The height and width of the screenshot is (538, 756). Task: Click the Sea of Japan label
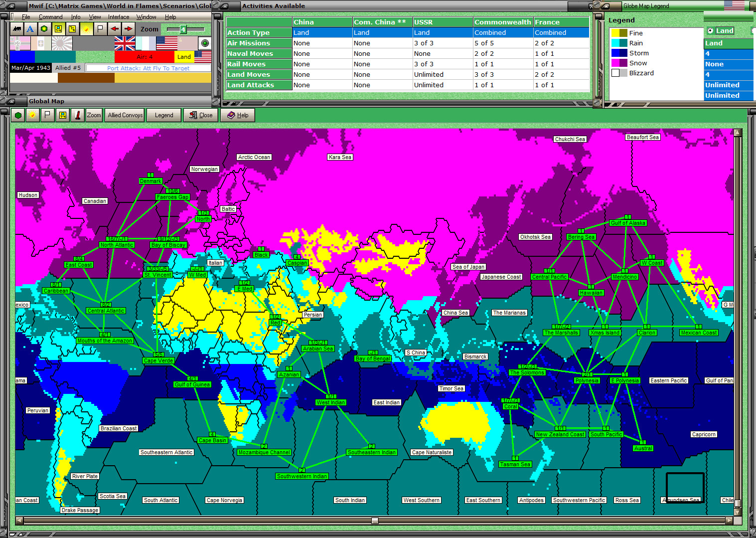click(x=468, y=267)
